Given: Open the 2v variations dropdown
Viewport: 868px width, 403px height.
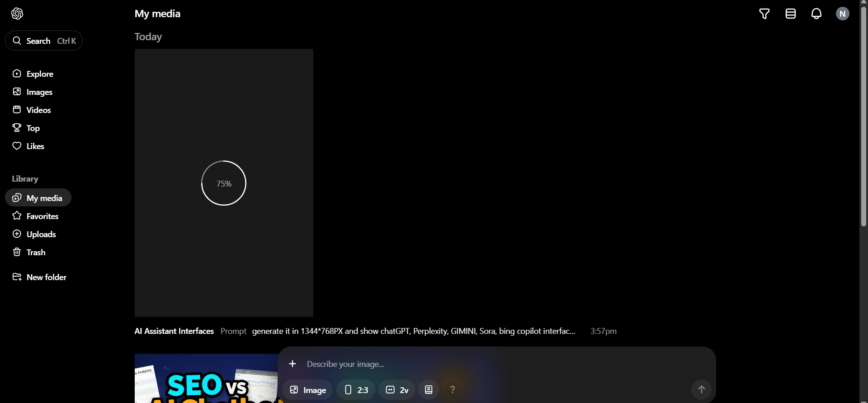Looking at the screenshot, I should (397, 389).
